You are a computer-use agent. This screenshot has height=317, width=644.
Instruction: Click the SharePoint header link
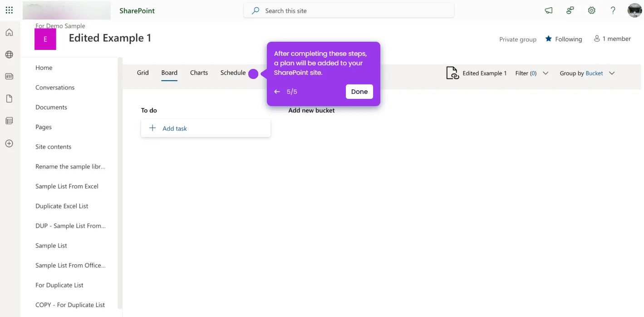[137, 10]
